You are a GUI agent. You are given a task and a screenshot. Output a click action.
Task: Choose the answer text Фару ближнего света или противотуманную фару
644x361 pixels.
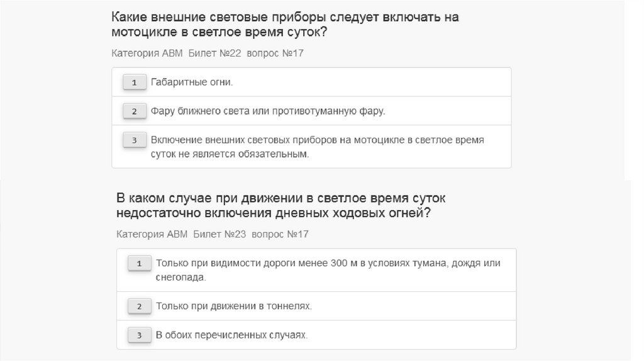(x=267, y=111)
